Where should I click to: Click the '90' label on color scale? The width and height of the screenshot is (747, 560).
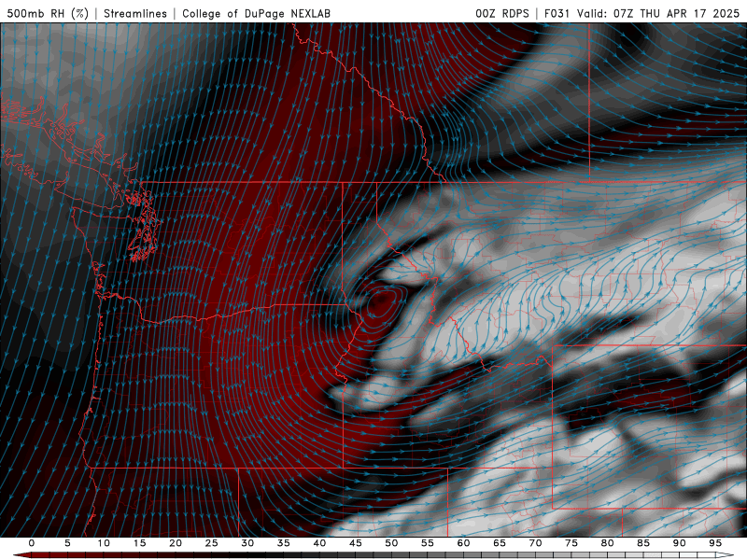click(x=680, y=543)
